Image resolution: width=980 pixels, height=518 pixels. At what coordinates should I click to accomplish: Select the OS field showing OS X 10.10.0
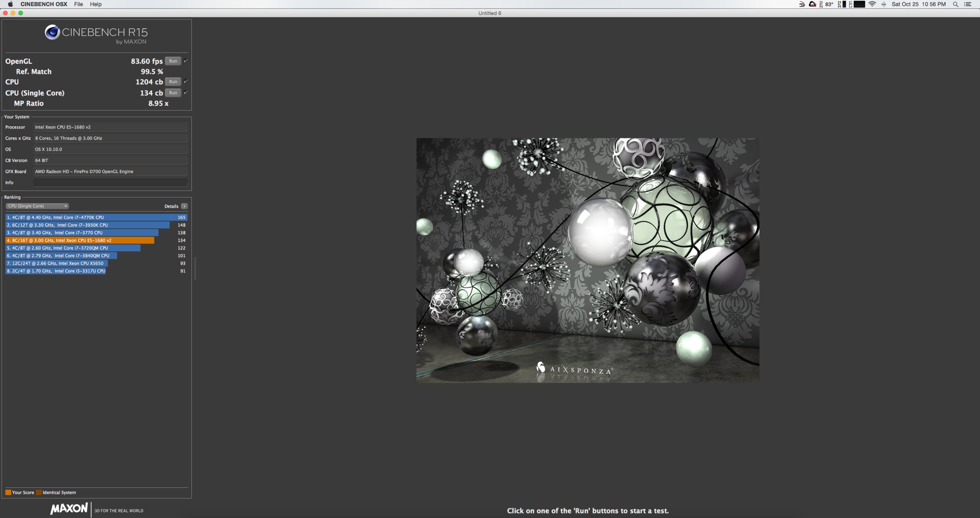pos(110,149)
